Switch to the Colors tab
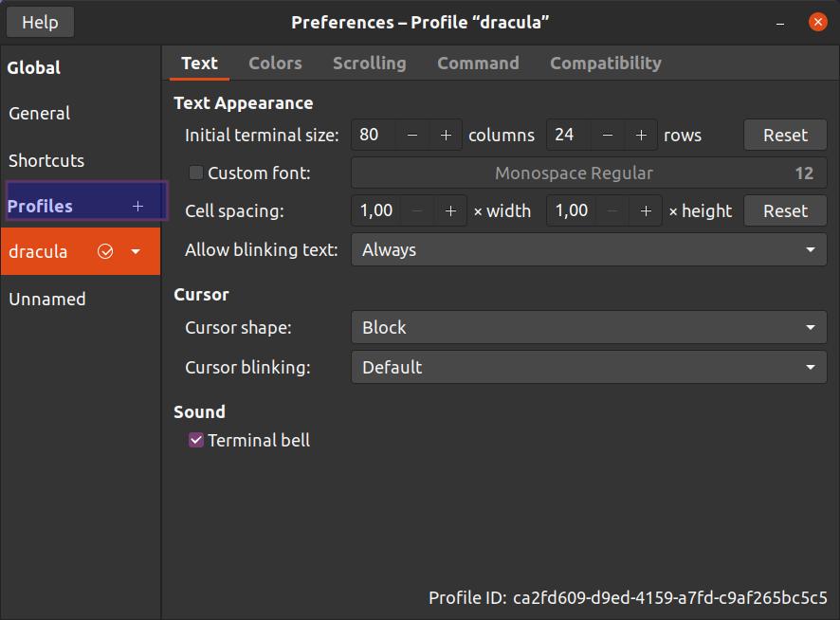 (275, 64)
